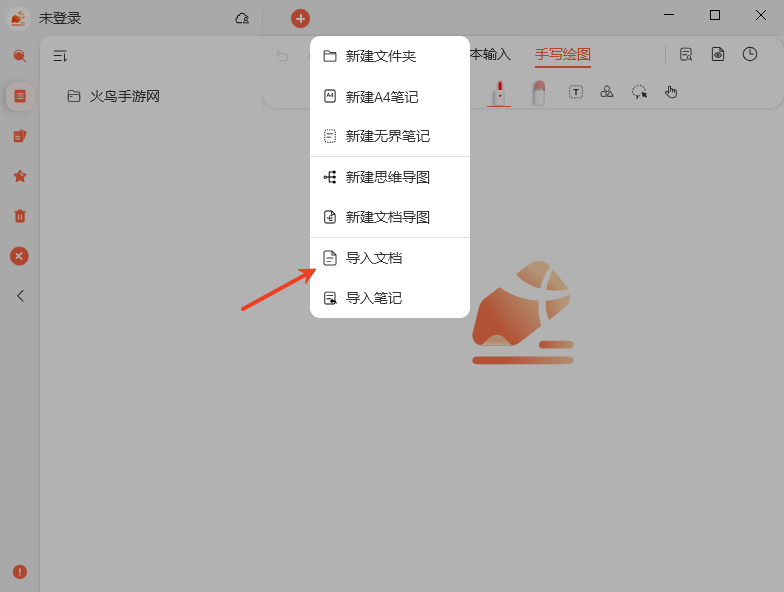Select the hand pan tool

tap(670, 92)
